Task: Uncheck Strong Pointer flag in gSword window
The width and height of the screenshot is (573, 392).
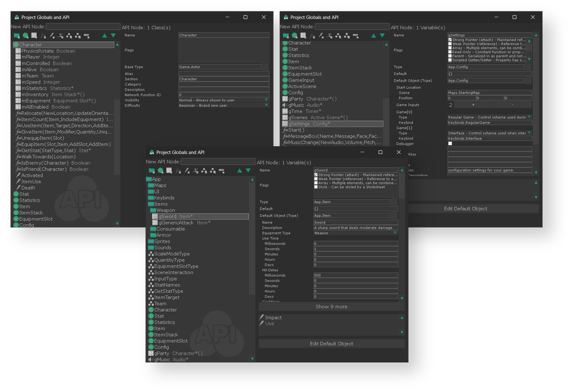Action: (x=316, y=175)
